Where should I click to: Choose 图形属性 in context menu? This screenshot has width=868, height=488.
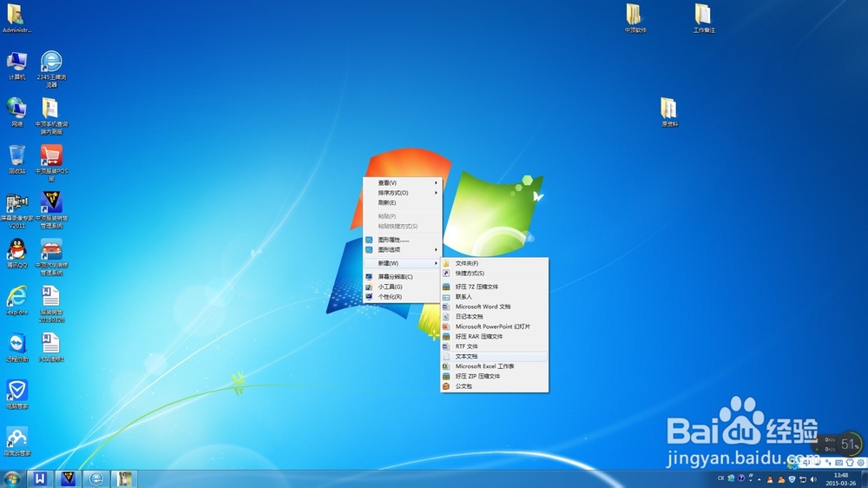tap(403, 240)
